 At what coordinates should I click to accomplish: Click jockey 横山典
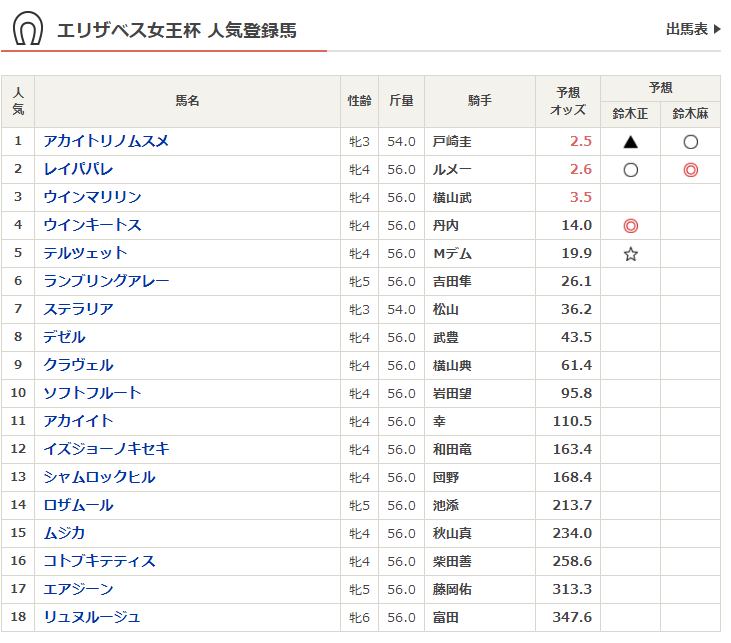click(x=452, y=366)
